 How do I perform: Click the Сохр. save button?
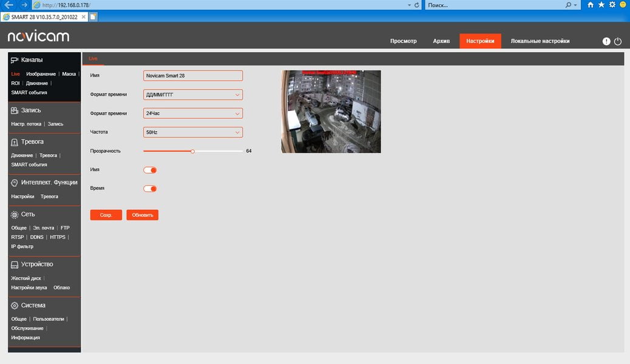106,215
